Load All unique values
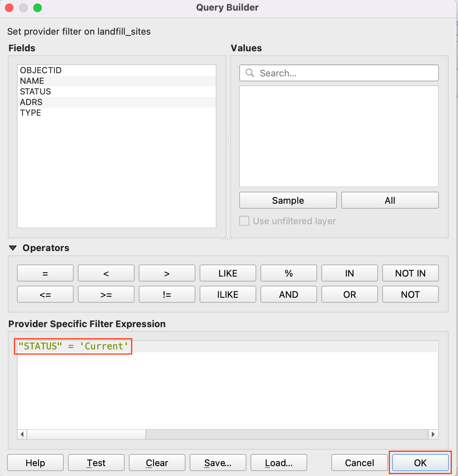458x476 pixels. (390, 200)
